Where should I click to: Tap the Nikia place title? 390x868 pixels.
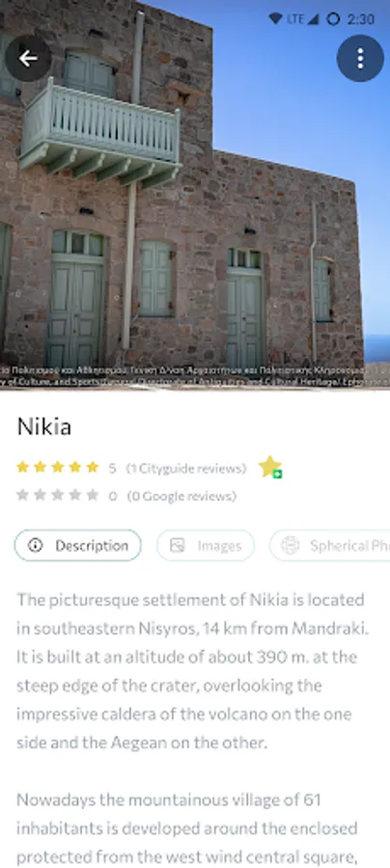click(44, 427)
